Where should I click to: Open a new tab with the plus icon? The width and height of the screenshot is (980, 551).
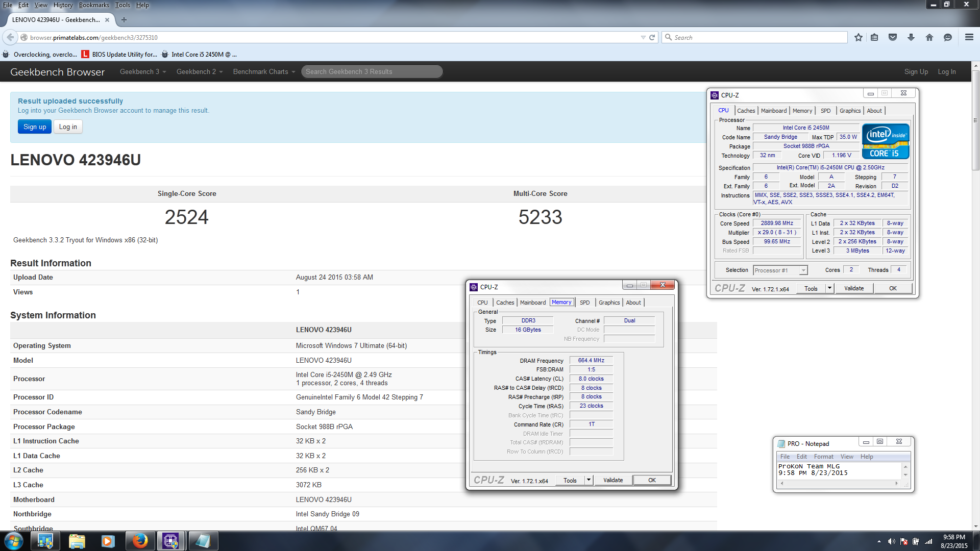124,20
